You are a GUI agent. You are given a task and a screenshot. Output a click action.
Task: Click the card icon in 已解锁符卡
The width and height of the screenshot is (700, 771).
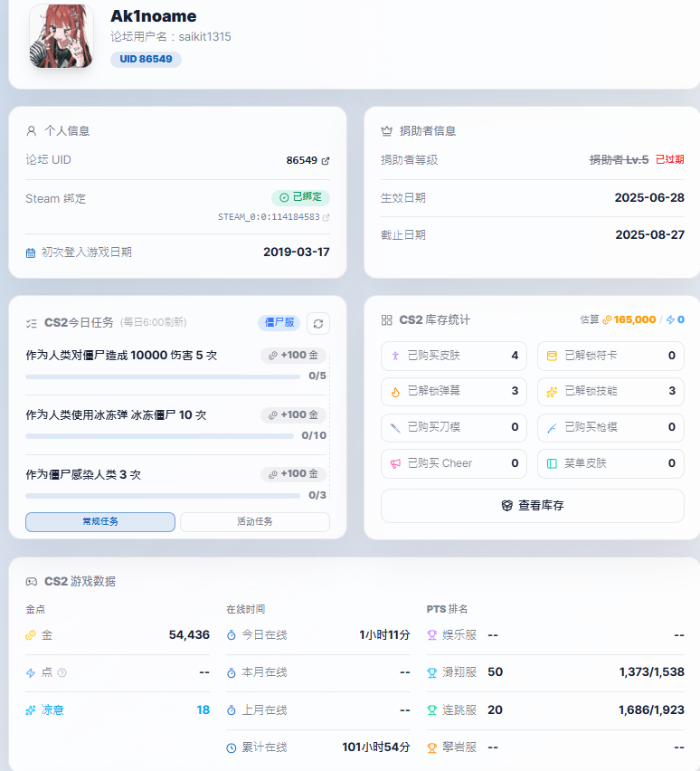point(552,356)
